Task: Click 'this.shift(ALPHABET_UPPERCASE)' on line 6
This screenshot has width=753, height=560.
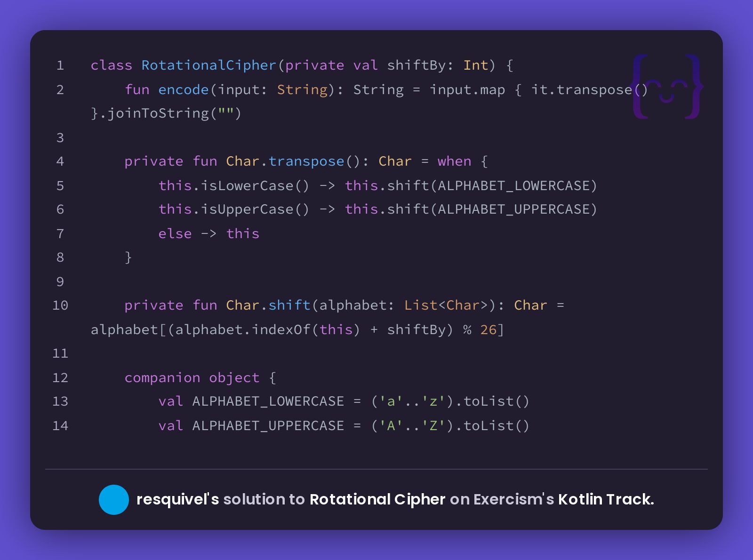Action: (471, 209)
